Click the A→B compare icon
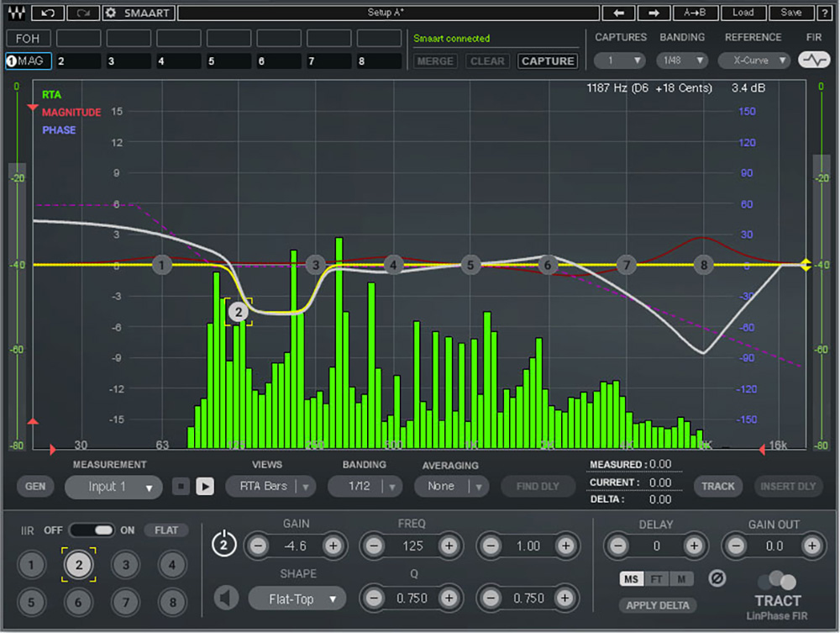The image size is (840, 633). [693, 13]
